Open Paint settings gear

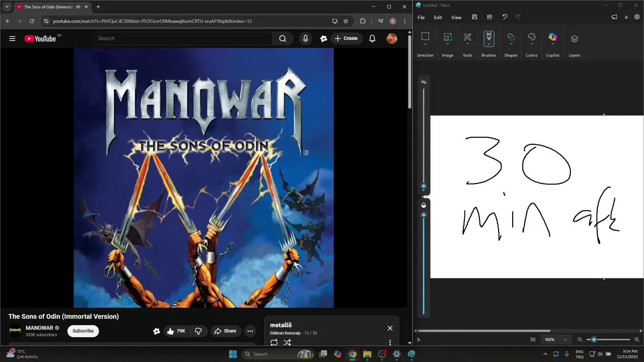[x=636, y=17]
